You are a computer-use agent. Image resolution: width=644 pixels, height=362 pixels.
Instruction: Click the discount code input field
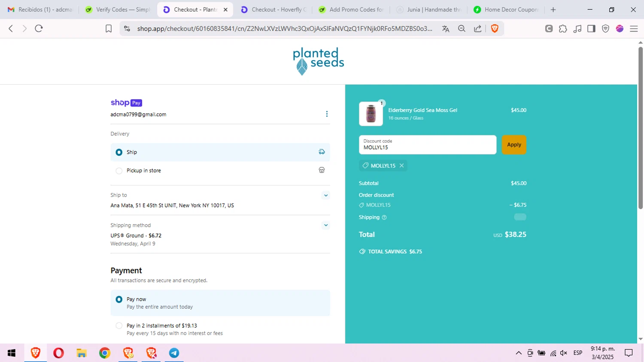pyautogui.click(x=428, y=145)
